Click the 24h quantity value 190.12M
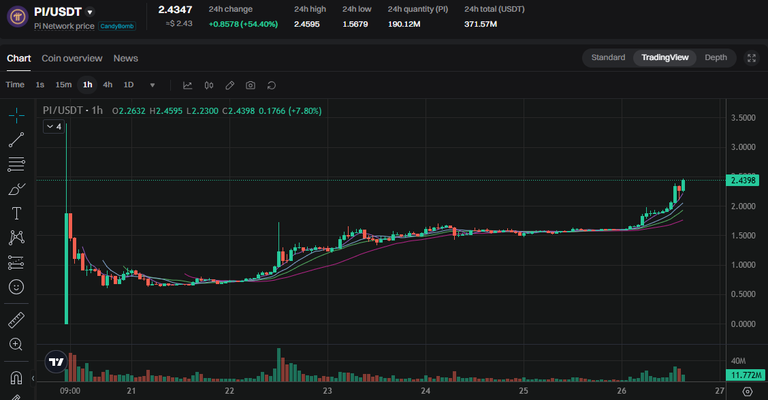Screen dimensions: 768x400 (404, 24)
